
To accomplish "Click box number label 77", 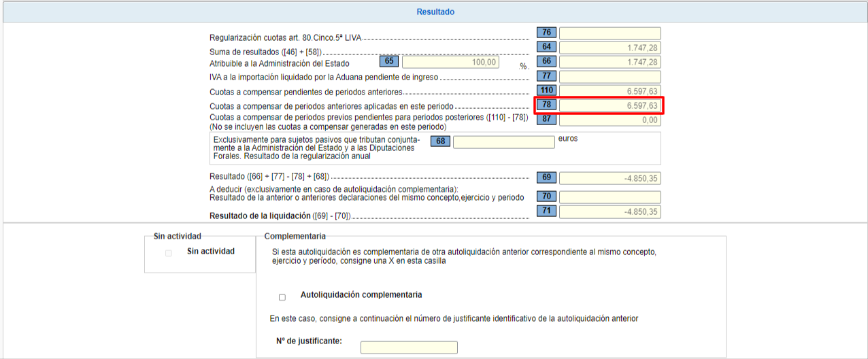I will point(546,75).
